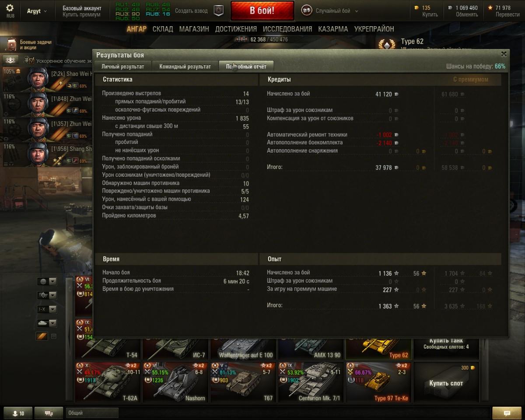Open the АНГАР menu section
The height and width of the screenshot is (420, 525).
click(x=136, y=29)
